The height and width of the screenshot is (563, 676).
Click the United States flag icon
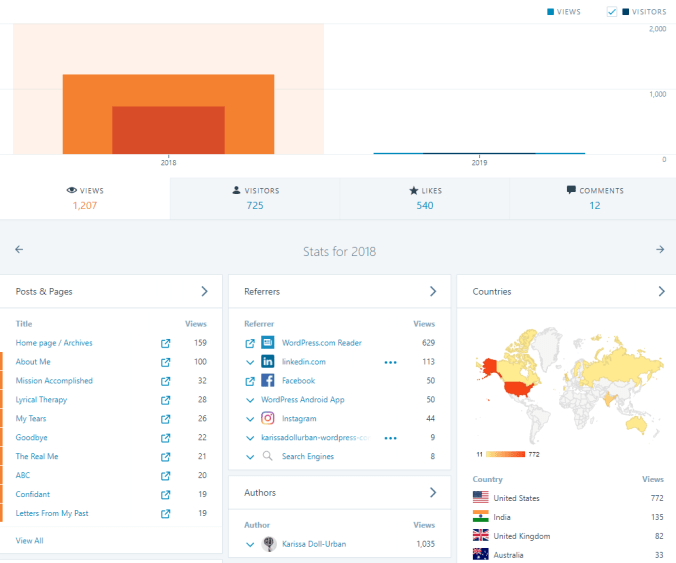click(481, 497)
